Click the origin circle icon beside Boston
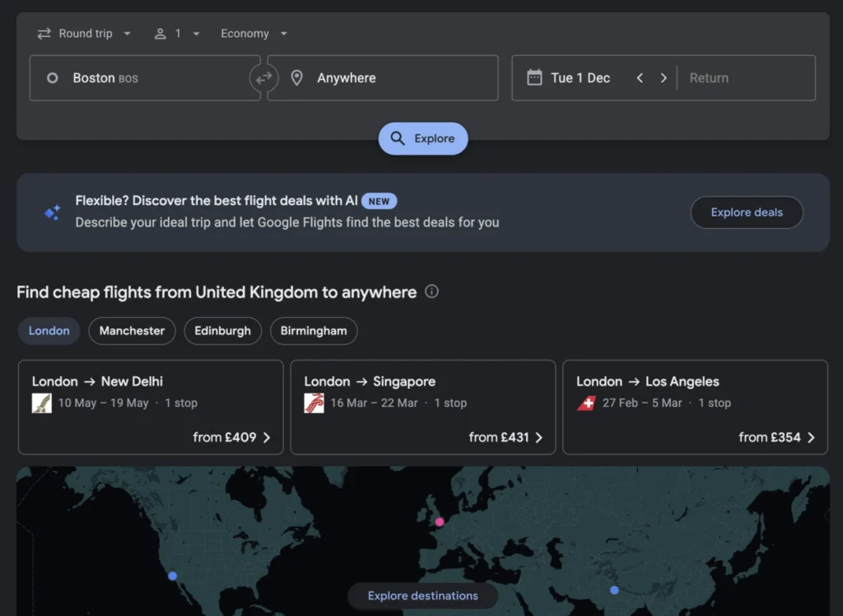This screenshot has height=616, width=843. tap(51, 77)
